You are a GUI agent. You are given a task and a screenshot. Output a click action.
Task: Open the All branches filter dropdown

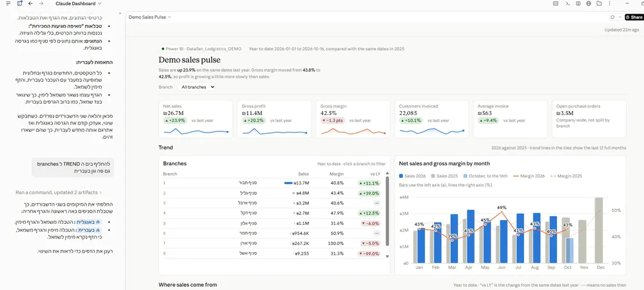196,87
